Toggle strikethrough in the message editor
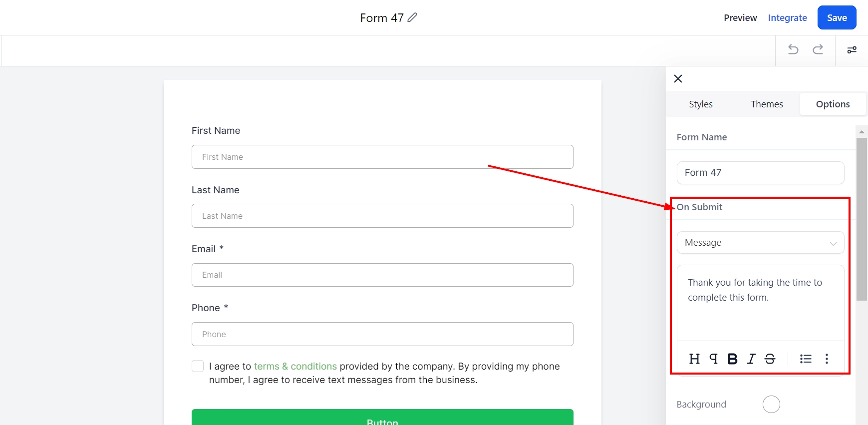Screen dimensions: 868x425 [x=770, y=359]
